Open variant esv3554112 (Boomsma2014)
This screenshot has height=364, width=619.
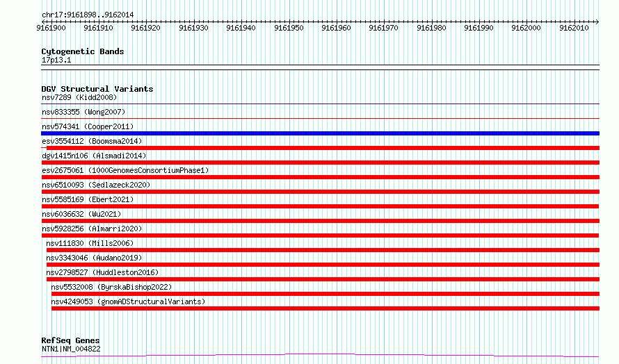pyautogui.click(x=92, y=141)
